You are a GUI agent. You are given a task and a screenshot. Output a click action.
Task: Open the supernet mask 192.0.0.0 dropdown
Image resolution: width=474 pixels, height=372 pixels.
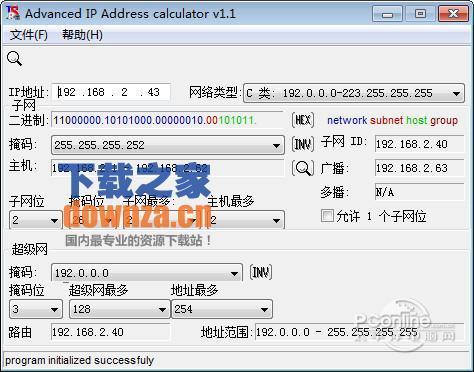pyautogui.click(x=147, y=273)
